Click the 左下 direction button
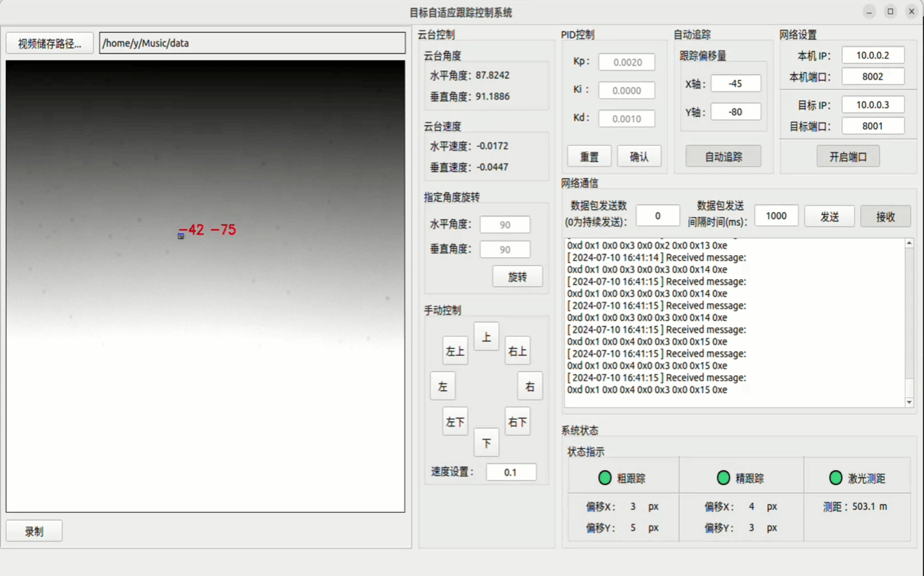The height and width of the screenshot is (576, 924). (455, 421)
